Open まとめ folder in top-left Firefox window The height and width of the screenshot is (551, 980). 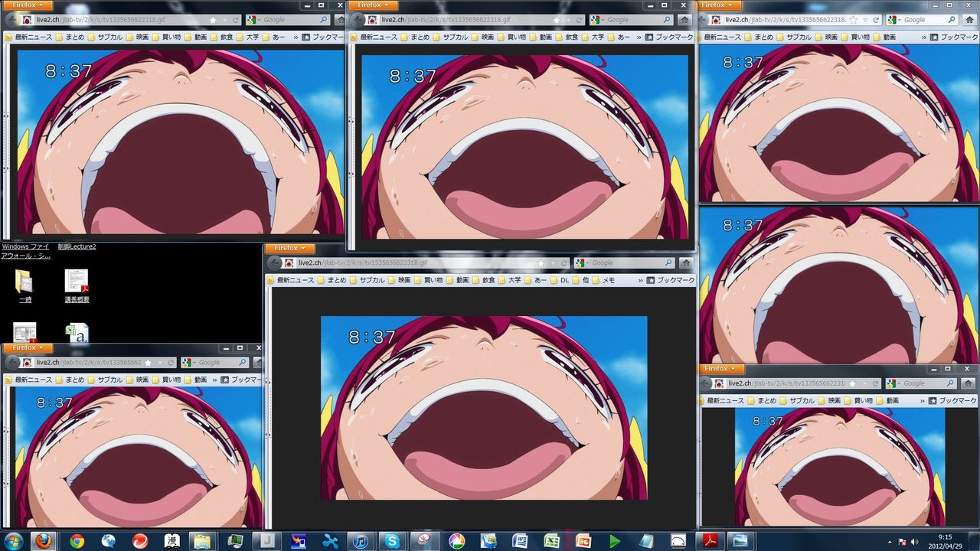68,37
